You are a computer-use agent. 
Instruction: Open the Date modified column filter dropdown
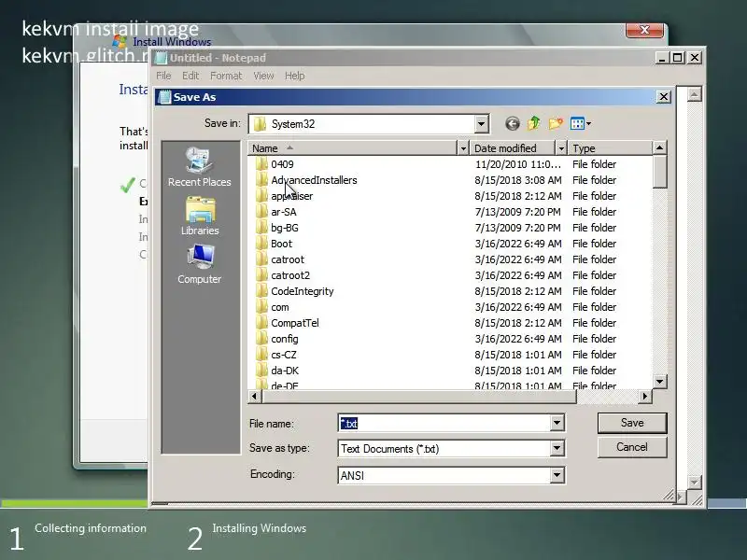[x=561, y=148]
